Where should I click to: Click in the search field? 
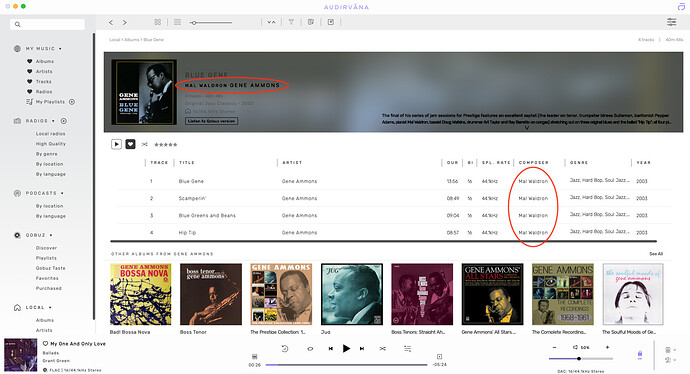tap(48, 24)
